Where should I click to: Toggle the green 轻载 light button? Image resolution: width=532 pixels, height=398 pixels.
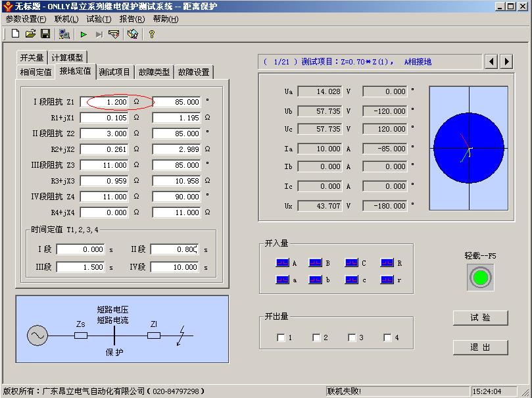coord(481,276)
